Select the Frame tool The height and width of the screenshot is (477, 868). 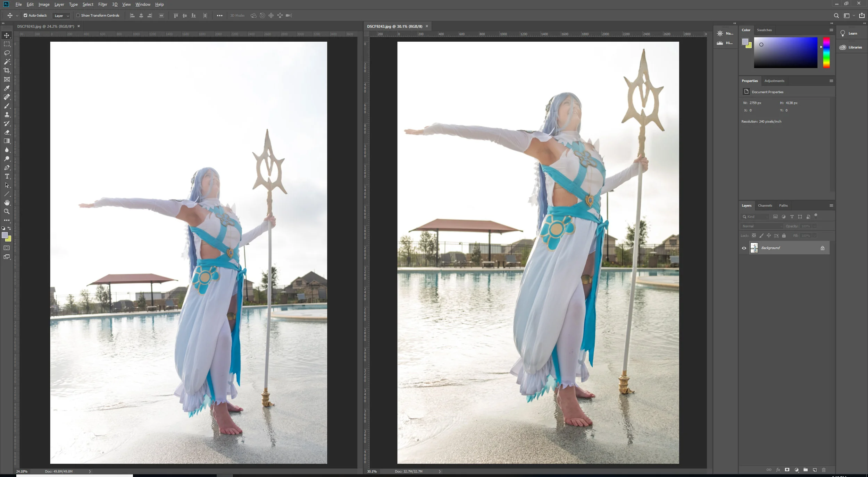point(7,79)
